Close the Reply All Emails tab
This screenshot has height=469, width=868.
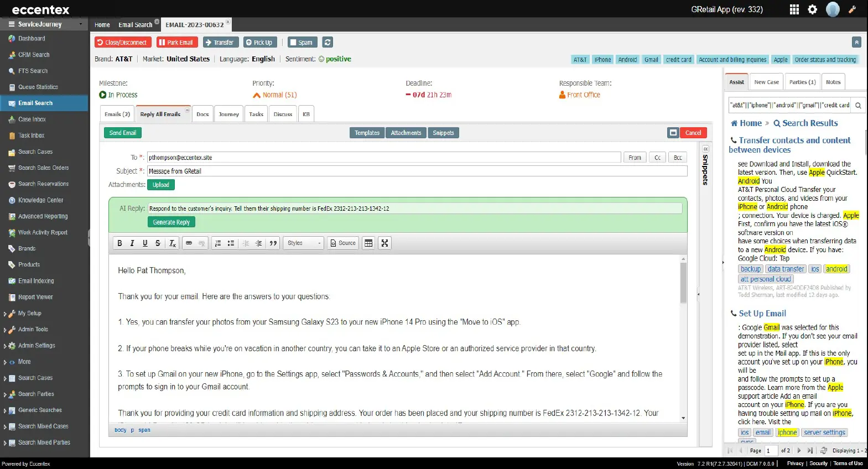pos(187,110)
